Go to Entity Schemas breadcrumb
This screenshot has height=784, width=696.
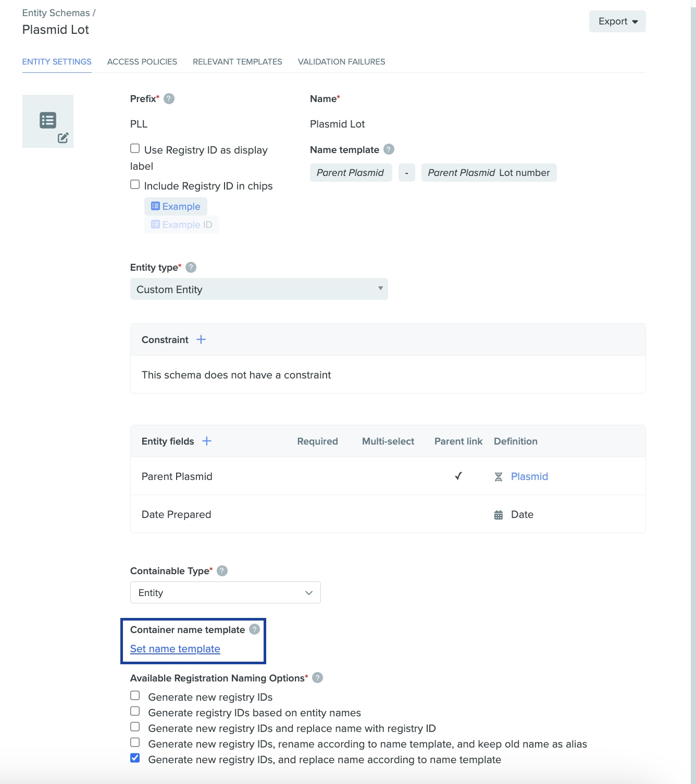pos(56,13)
